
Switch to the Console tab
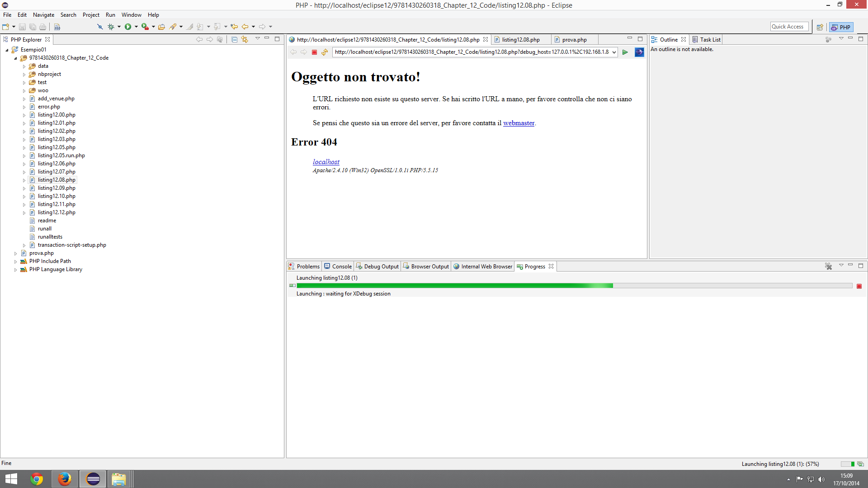click(338, 267)
